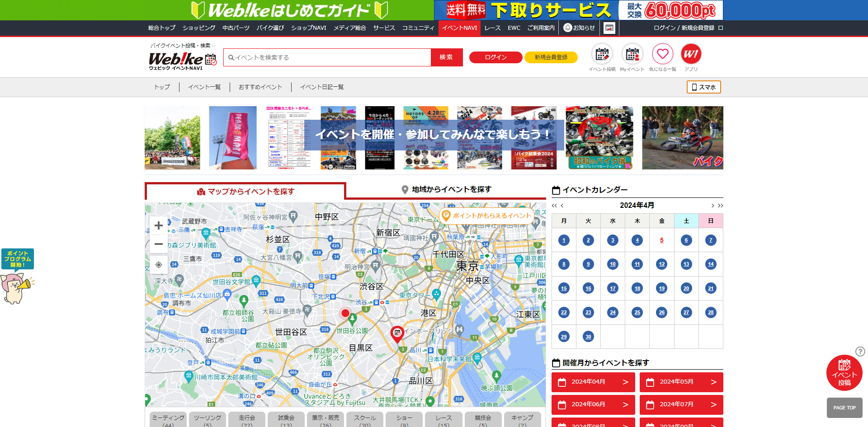Open the イベント投稿 calendar icon in header
This screenshot has height=427, width=868.
point(602,55)
